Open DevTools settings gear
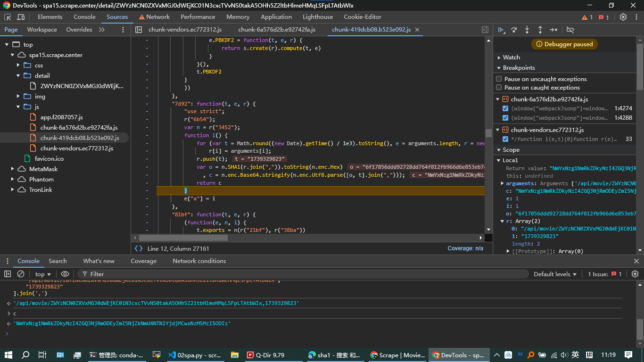 (x=623, y=17)
